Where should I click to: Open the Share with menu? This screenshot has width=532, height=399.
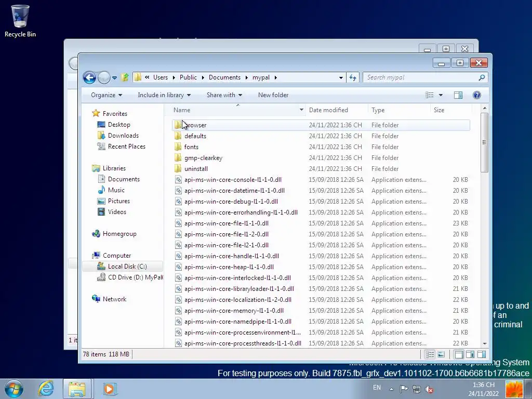(224, 95)
